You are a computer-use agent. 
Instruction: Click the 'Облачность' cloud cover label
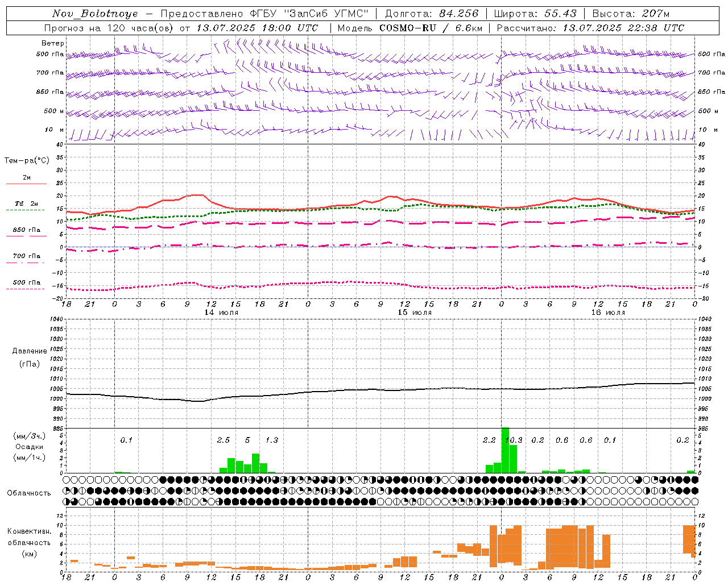pos(29,493)
